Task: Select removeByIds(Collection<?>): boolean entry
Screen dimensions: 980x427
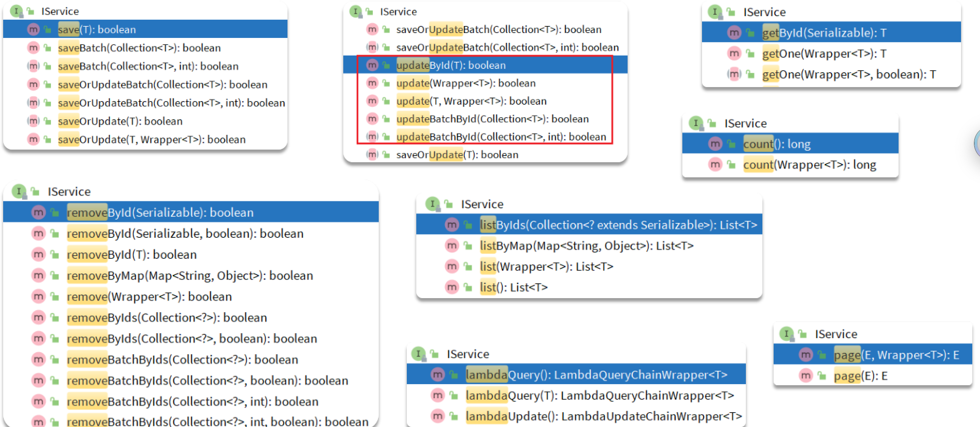Action: click(x=167, y=317)
